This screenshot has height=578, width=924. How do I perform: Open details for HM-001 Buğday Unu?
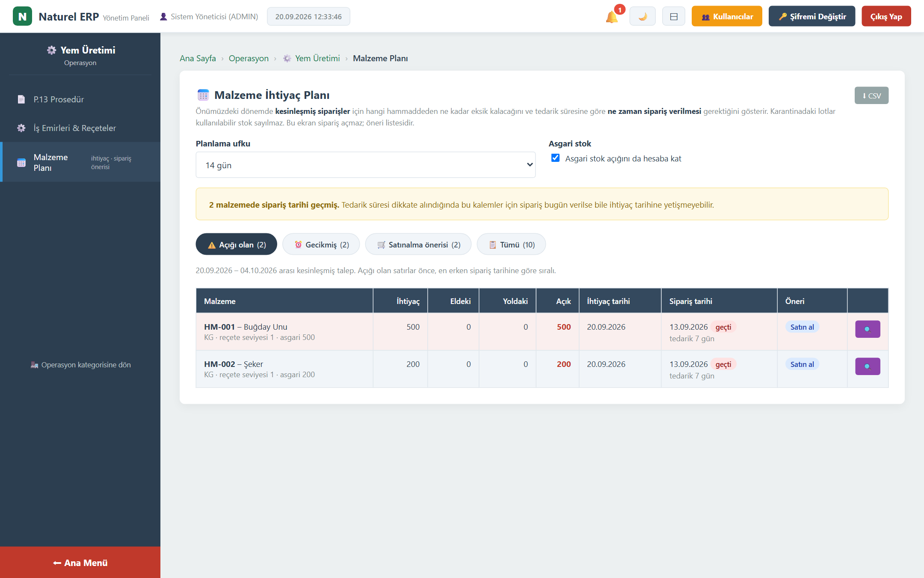tap(868, 329)
